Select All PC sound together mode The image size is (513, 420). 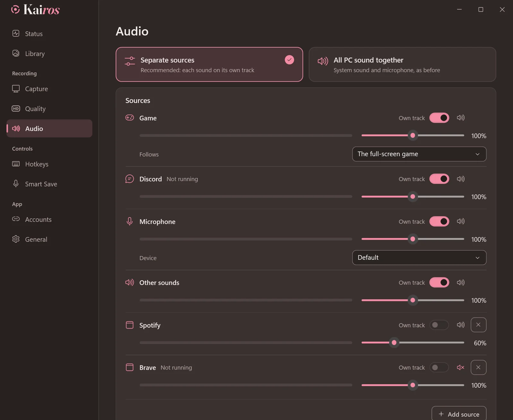click(x=402, y=64)
